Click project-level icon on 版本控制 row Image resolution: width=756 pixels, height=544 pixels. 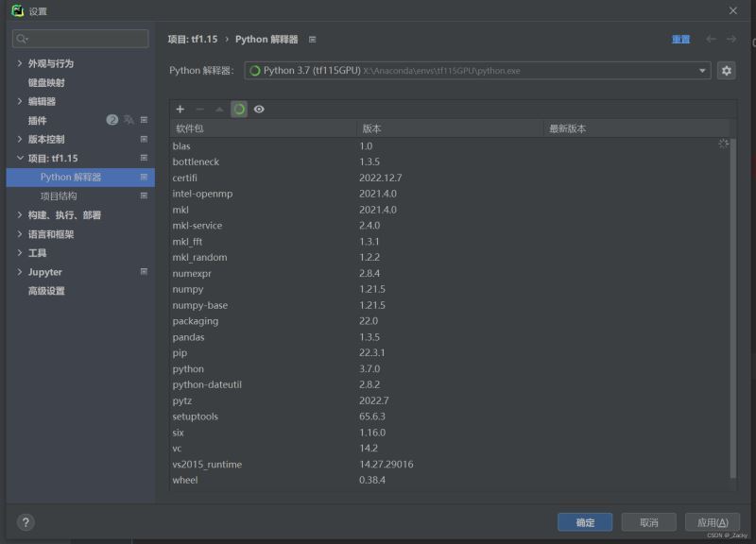[144, 139]
